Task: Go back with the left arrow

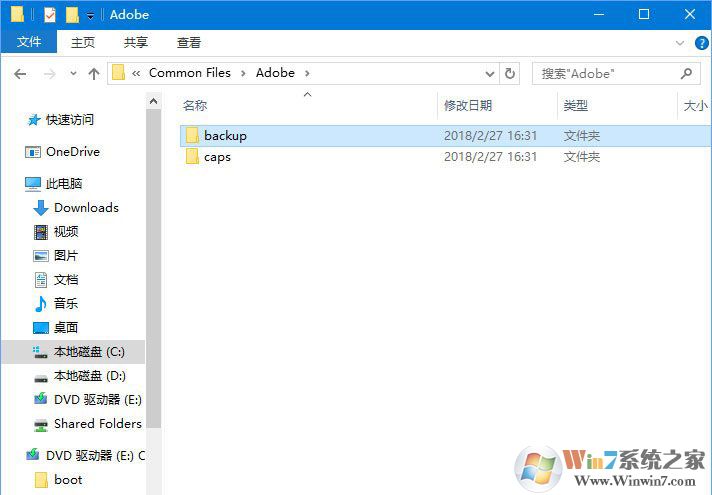Action: [x=20, y=74]
